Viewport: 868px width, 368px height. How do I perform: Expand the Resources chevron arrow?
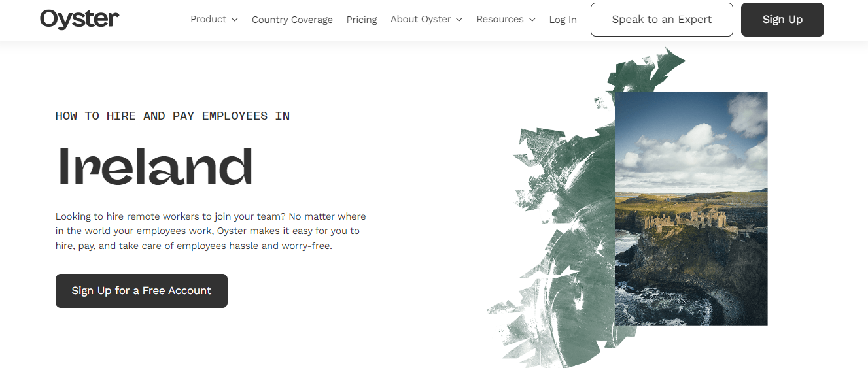click(532, 20)
